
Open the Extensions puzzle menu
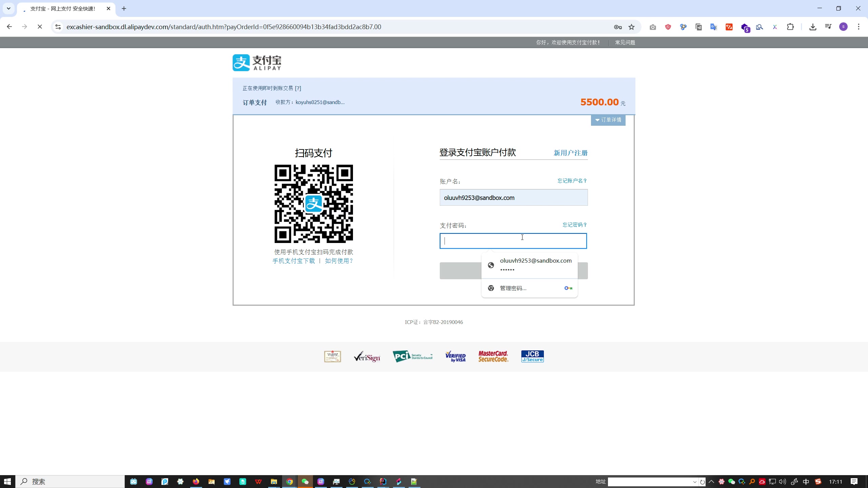tap(790, 27)
